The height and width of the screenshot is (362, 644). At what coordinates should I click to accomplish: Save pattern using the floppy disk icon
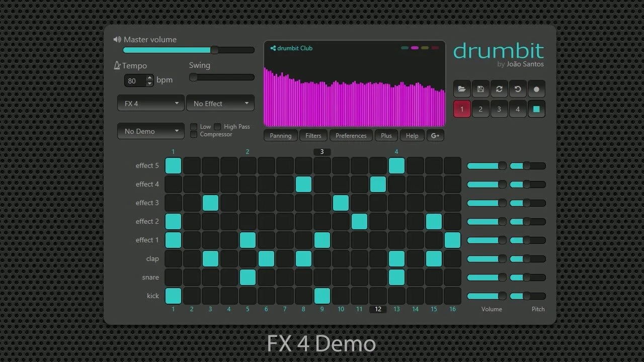(480, 89)
